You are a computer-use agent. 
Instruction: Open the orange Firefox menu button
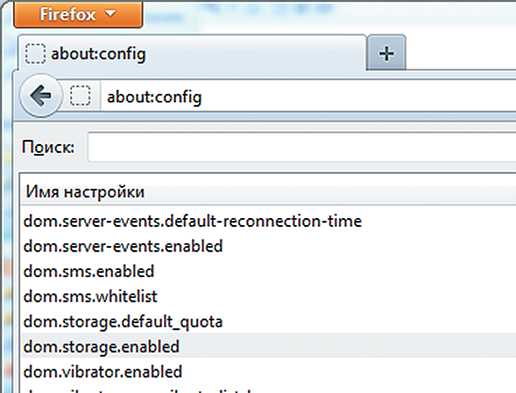(78, 14)
